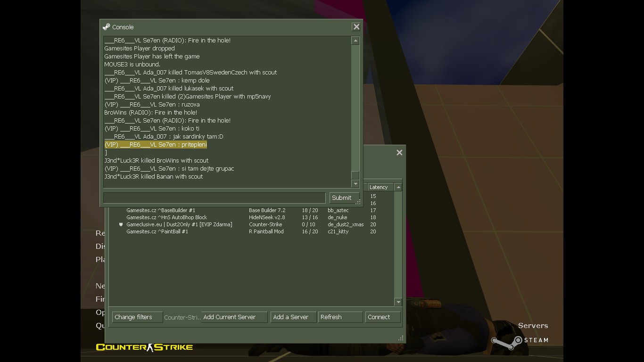Click the server browser's resize grip
Viewport: 644px width, 362px height.
(x=401, y=338)
